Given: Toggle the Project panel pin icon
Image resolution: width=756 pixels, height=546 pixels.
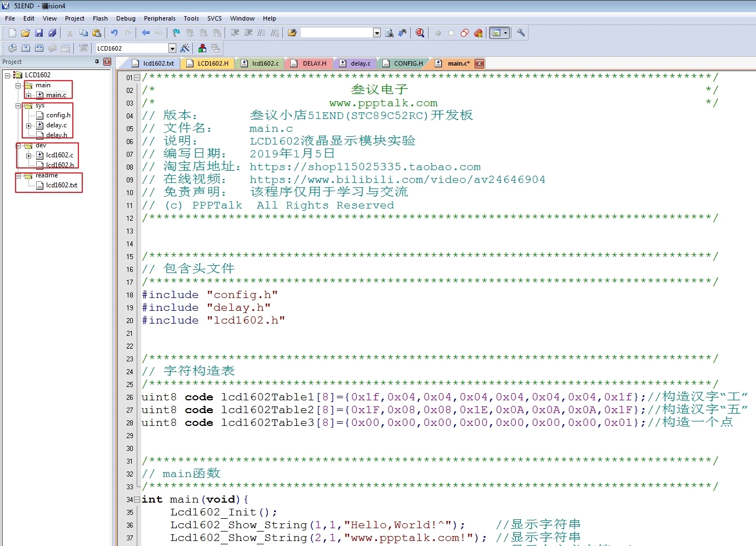Looking at the screenshot, I should pos(97,62).
